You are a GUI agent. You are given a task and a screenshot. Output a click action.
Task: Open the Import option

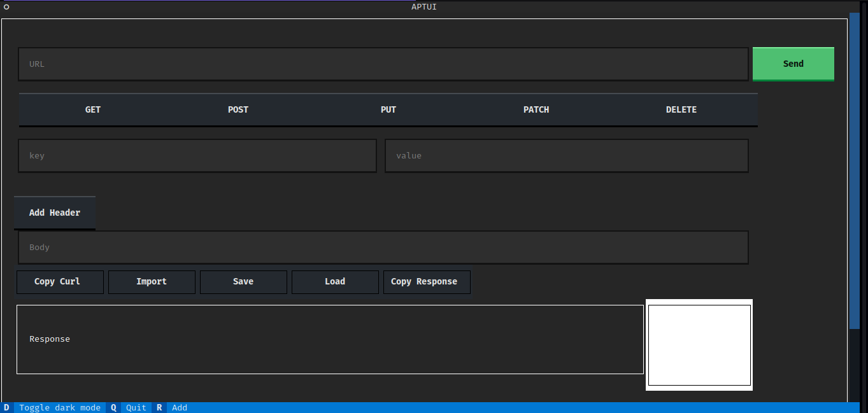pos(152,282)
